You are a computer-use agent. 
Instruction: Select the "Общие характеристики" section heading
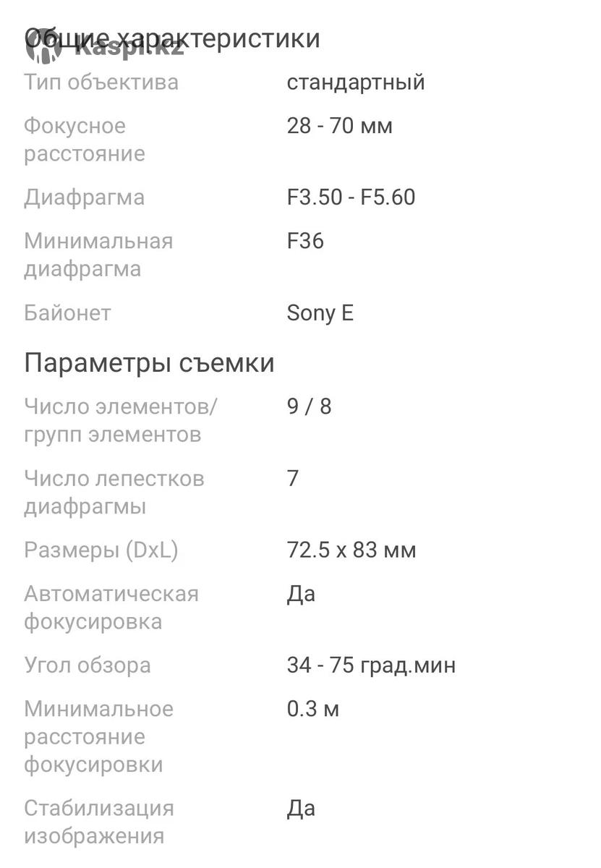click(172, 38)
